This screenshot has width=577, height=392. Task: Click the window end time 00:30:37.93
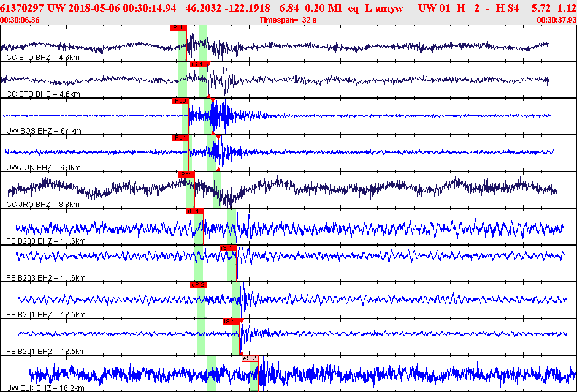click(557, 20)
